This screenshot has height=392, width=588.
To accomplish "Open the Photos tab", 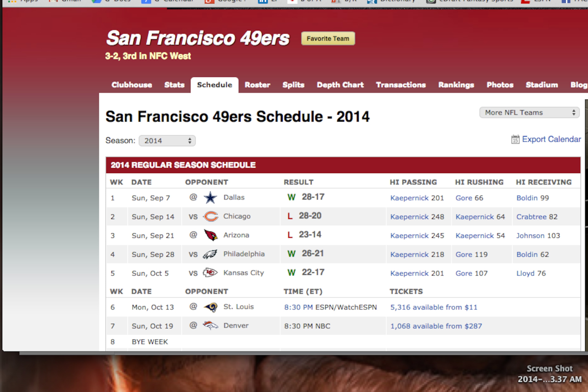I will point(500,85).
